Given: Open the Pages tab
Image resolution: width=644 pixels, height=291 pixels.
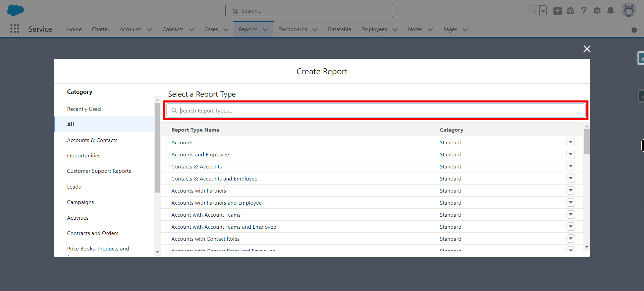Looking at the screenshot, I should point(450,29).
